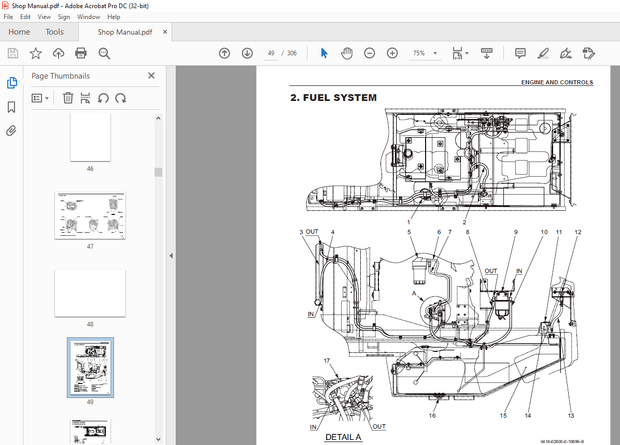Image resolution: width=620 pixels, height=445 pixels.
Task: Open the Help menu
Action: pyautogui.click(x=113, y=17)
